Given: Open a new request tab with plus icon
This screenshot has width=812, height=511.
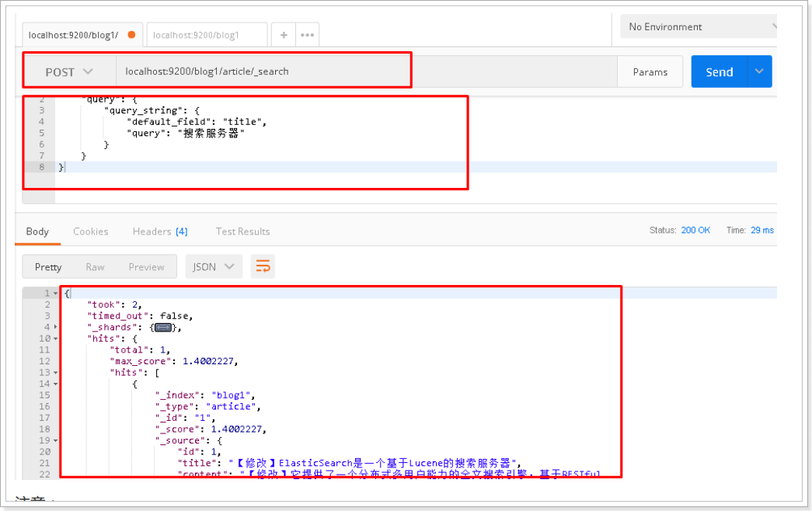Looking at the screenshot, I should [x=284, y=35].
